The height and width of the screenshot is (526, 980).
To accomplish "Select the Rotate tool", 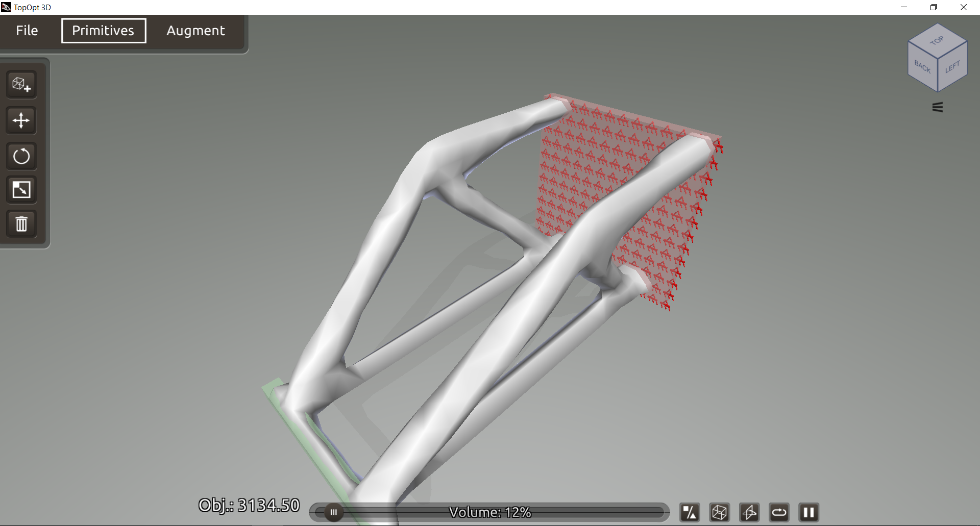I will (21, 156).
